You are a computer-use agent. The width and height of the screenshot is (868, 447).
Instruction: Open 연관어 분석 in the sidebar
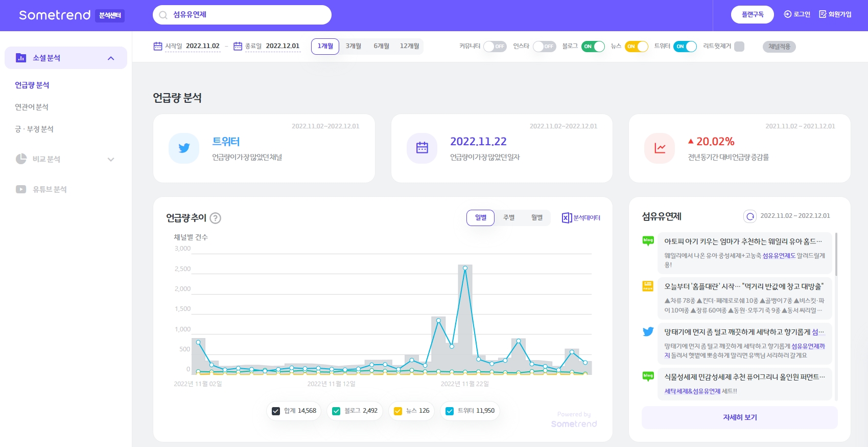click(32, 107)
